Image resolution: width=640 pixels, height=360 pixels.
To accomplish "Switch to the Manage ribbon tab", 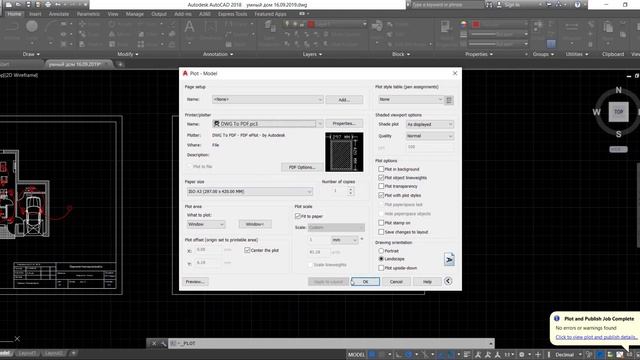I will [135, 14].
